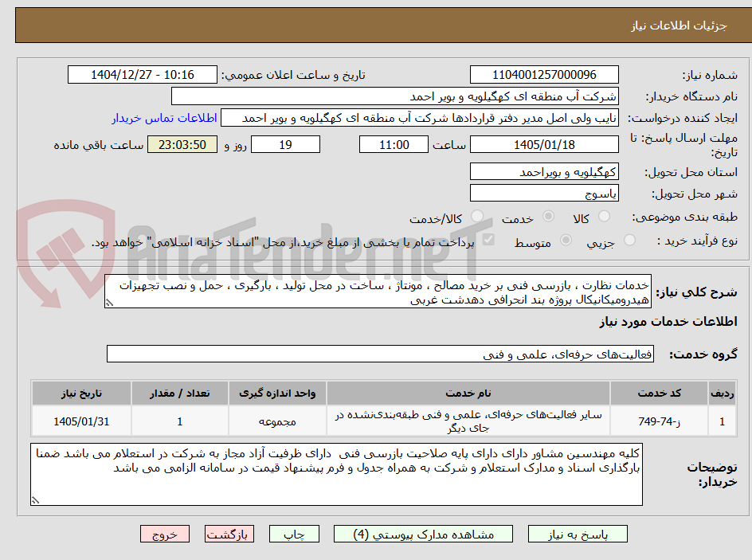Image resolution: width=752 pixels, height=560 pixels.
Task: Click the استان محل تحویل field
Action: [544, 171]
